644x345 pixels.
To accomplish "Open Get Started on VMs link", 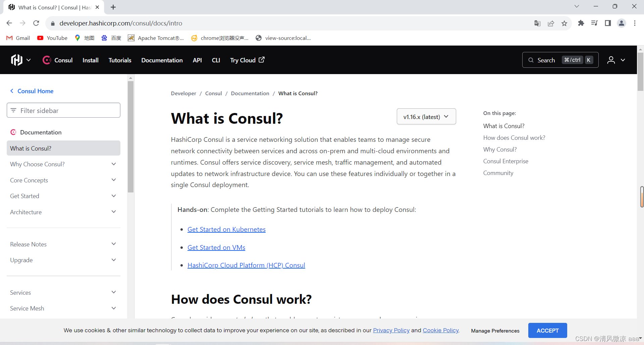I will pyautogui.click(x=216, y=247).
